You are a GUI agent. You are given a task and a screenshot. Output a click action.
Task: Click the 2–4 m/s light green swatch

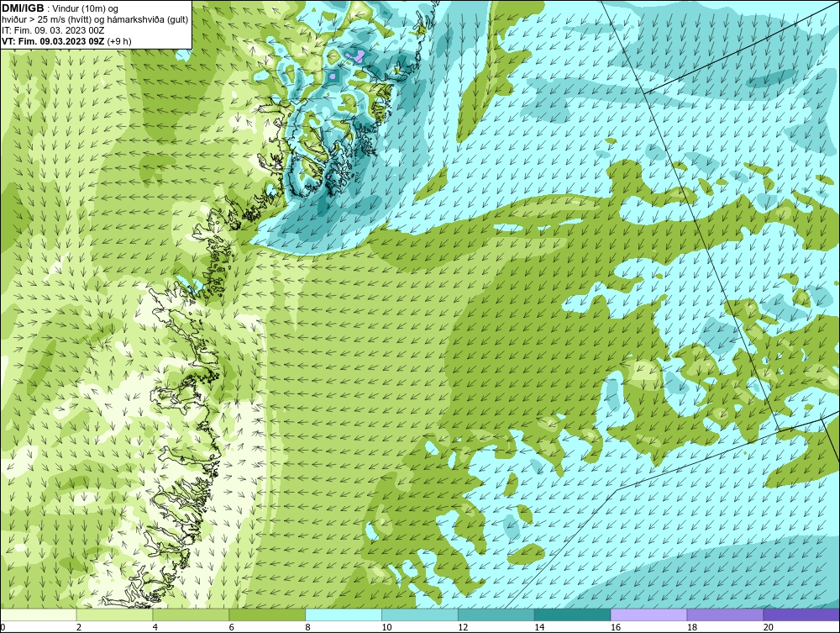tap(114, 615)
